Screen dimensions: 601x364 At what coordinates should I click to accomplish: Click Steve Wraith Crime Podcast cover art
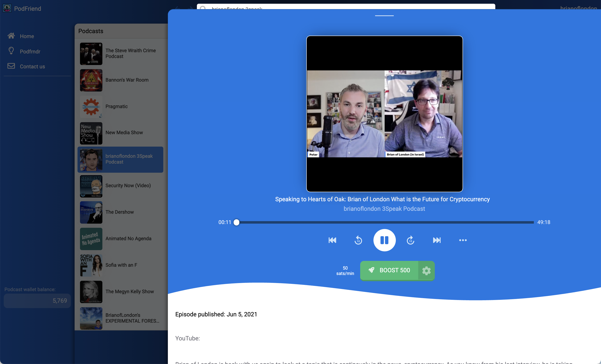point(91,54)
